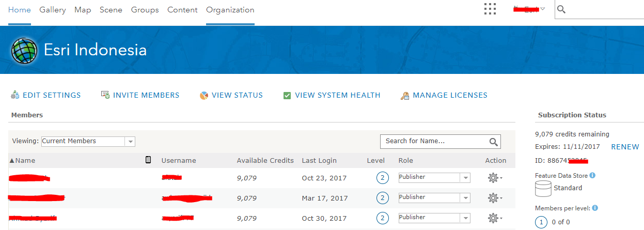Click the Esri Indonesia banner title

[x=96, y=50]
